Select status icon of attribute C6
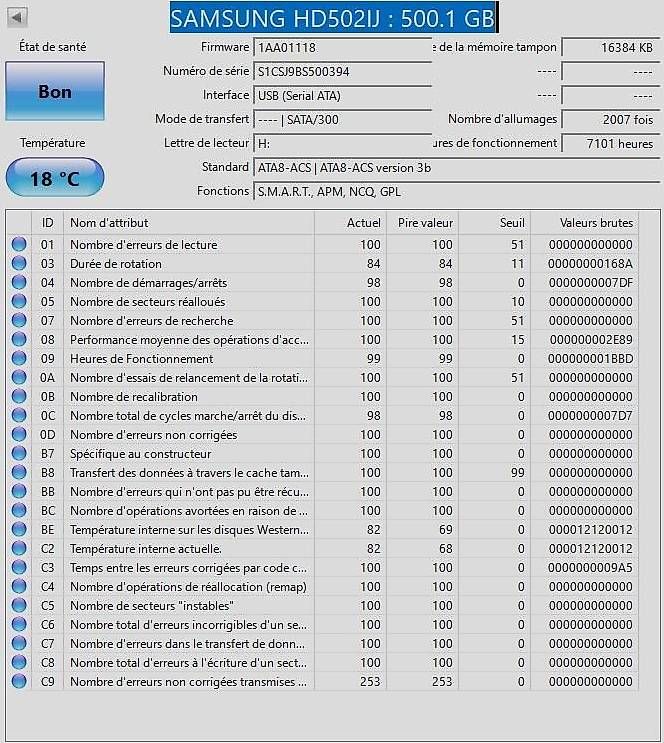Image resolution: width=664 pixels, height=743 pixels. click(19, 625)
